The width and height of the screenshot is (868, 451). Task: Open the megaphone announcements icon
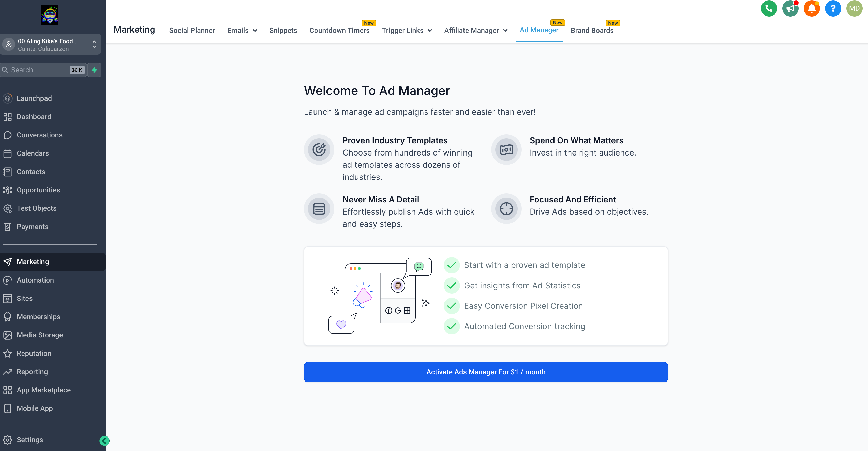click(790, 8)
